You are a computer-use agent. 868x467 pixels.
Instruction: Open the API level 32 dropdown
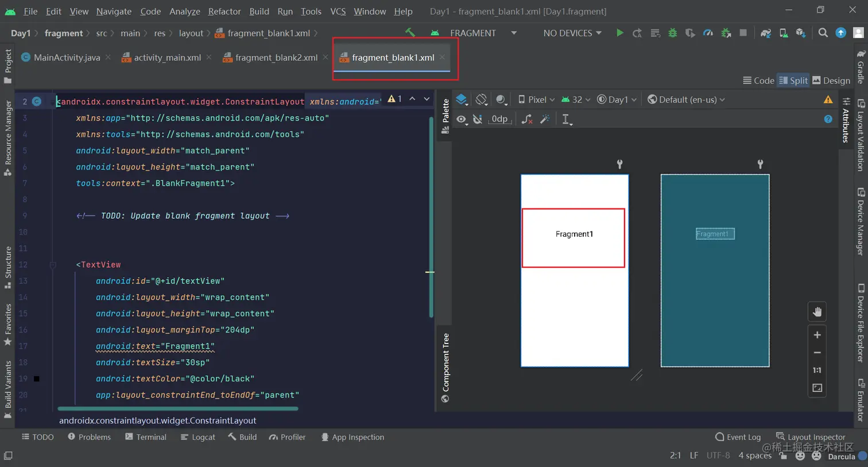(x=576, y=99)
